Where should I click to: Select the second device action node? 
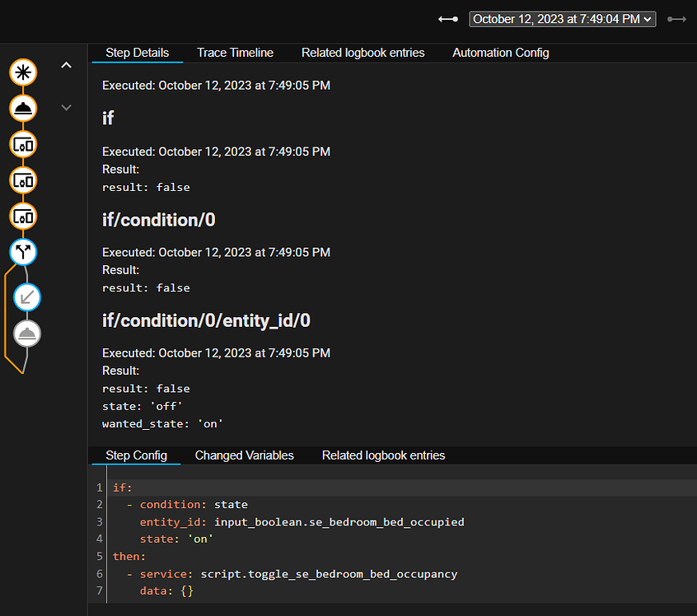[22, 180]
